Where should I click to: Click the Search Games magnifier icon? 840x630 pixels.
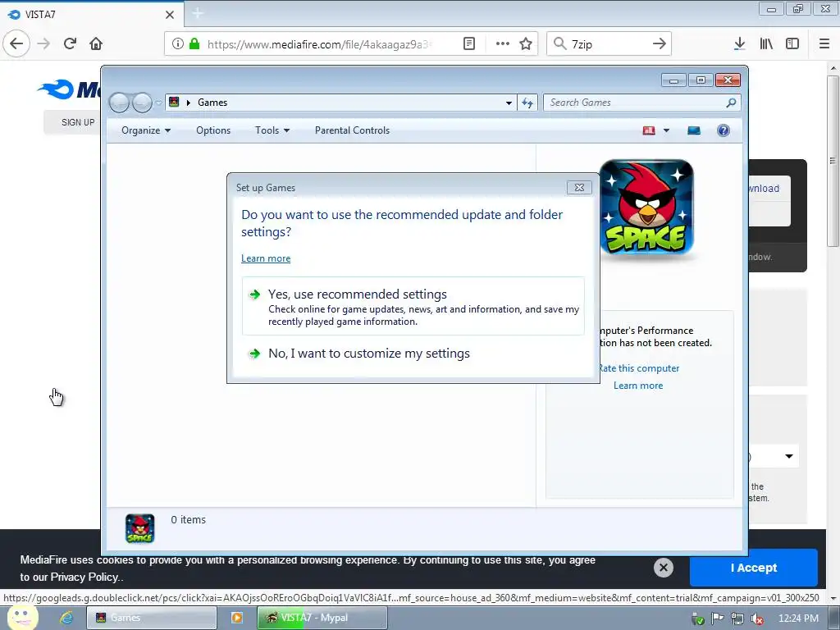(x=731, y=103)
